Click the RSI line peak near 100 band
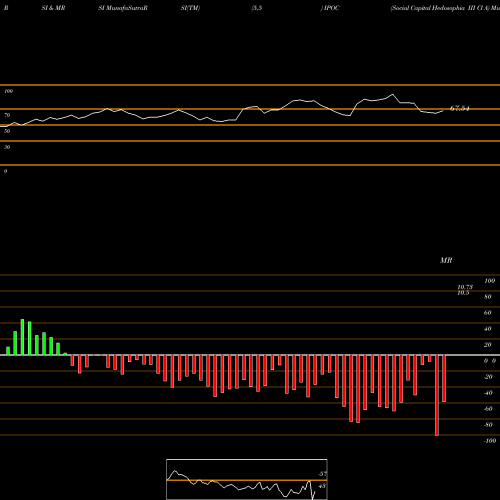500x500 pixels. point(393,94)
